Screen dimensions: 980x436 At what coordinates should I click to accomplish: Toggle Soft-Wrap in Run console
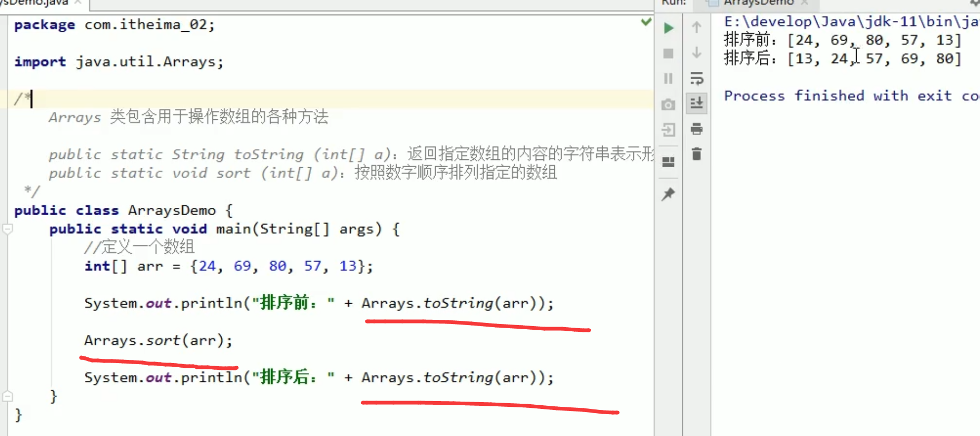pyautogui.click(x=696, y=79)
